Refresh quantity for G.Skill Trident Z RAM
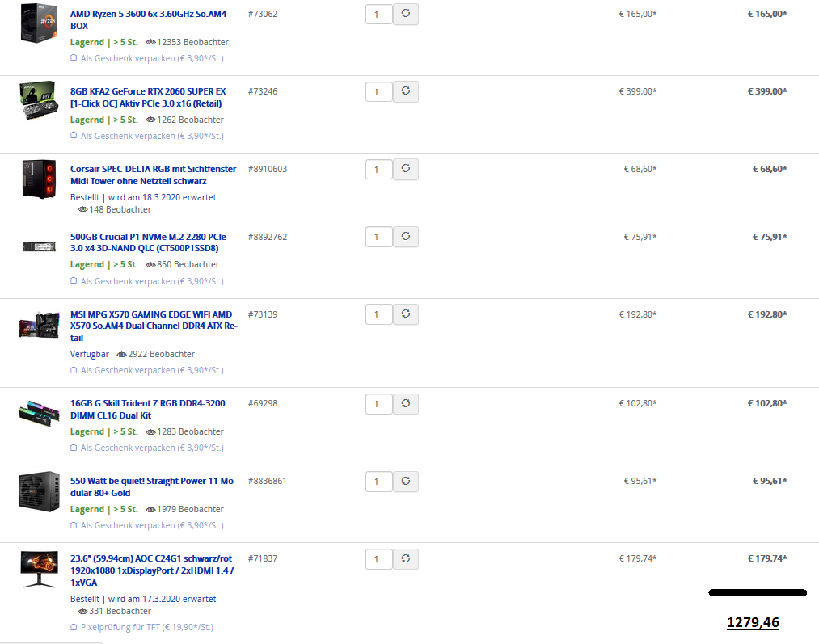 tap(405, 403)
